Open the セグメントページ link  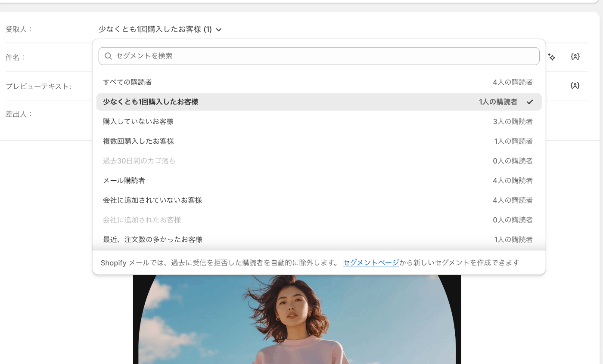point(371,262)
